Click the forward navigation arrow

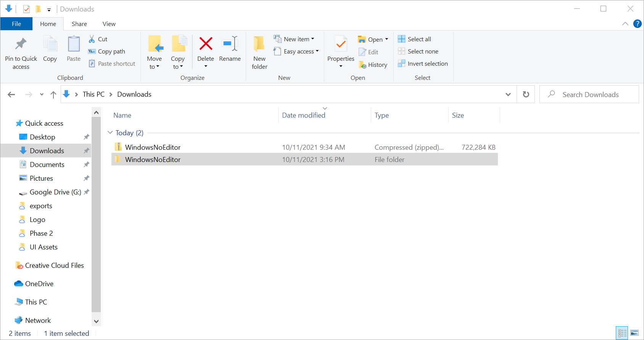pos(29,94)
